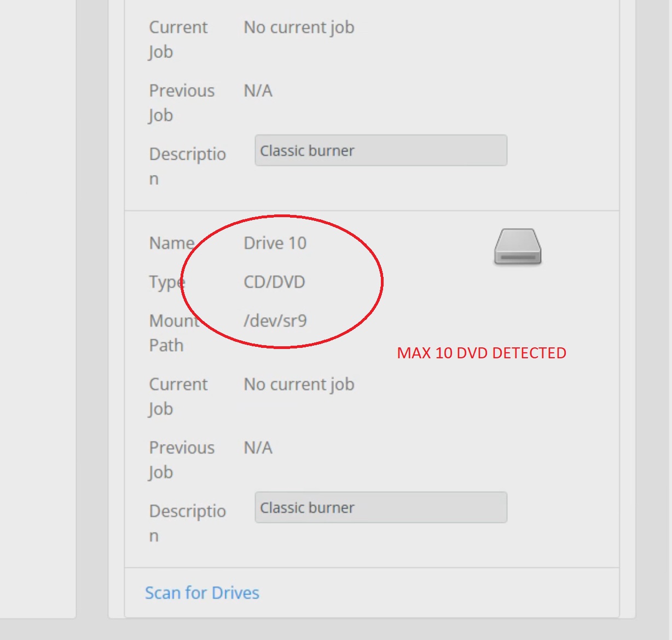
Task: Click the upper Classic burner description field
Action: point(380,150)
